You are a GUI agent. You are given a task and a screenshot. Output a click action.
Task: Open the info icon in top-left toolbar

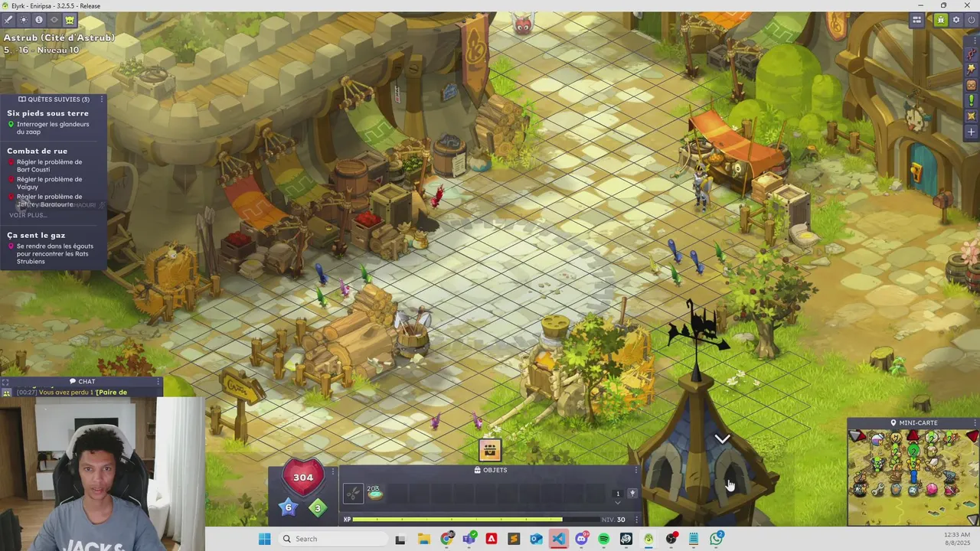tap(38, 20)
